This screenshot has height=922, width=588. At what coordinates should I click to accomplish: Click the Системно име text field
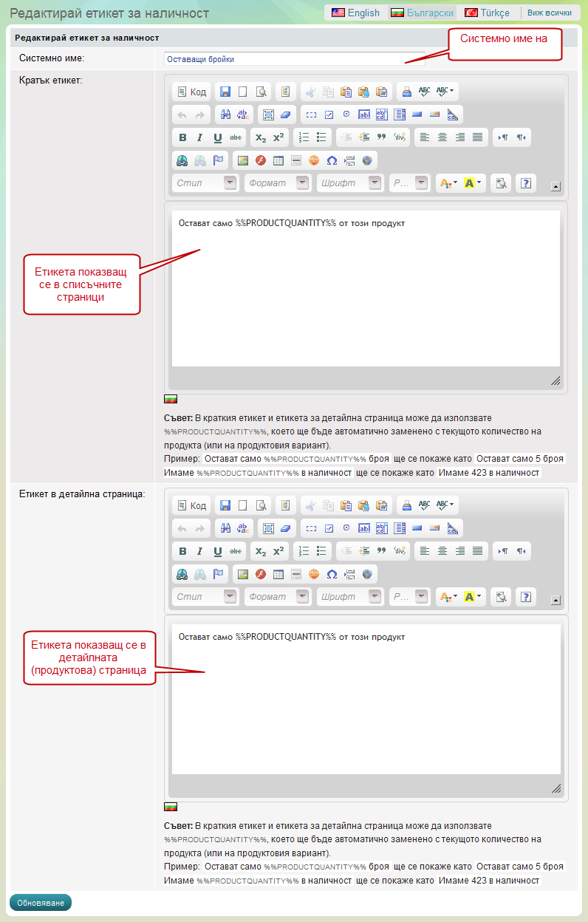(295, 59)
